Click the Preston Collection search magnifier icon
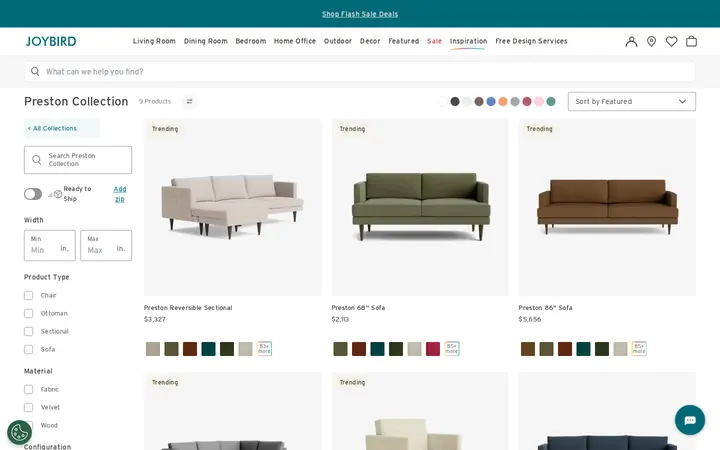 point(37,160)
